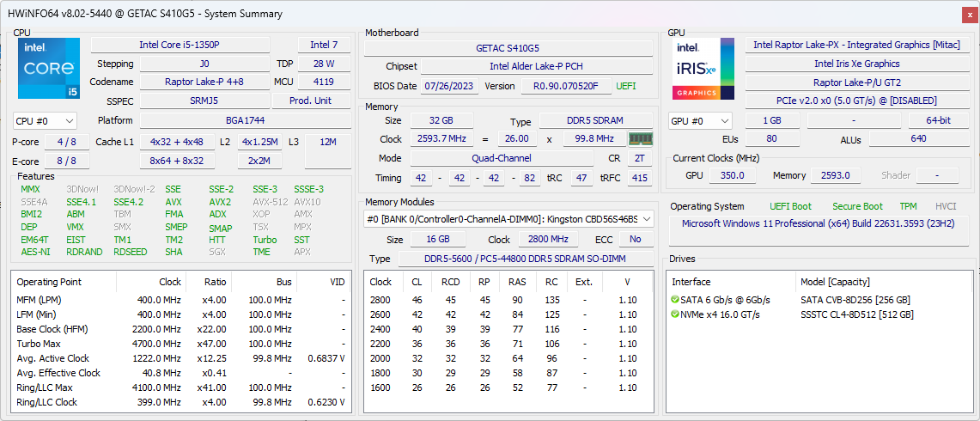Image resolution: width=980 pixels, height=421 pixels.
Task: Select the SATA CVB-8D256 drive entry
Action: (x=855, y=300)
